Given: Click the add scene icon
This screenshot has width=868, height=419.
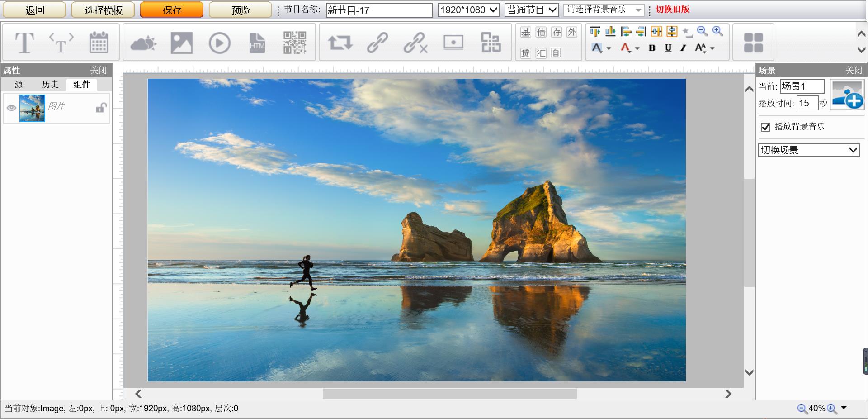Looking at the screenshot, I should tap(847, 95).
